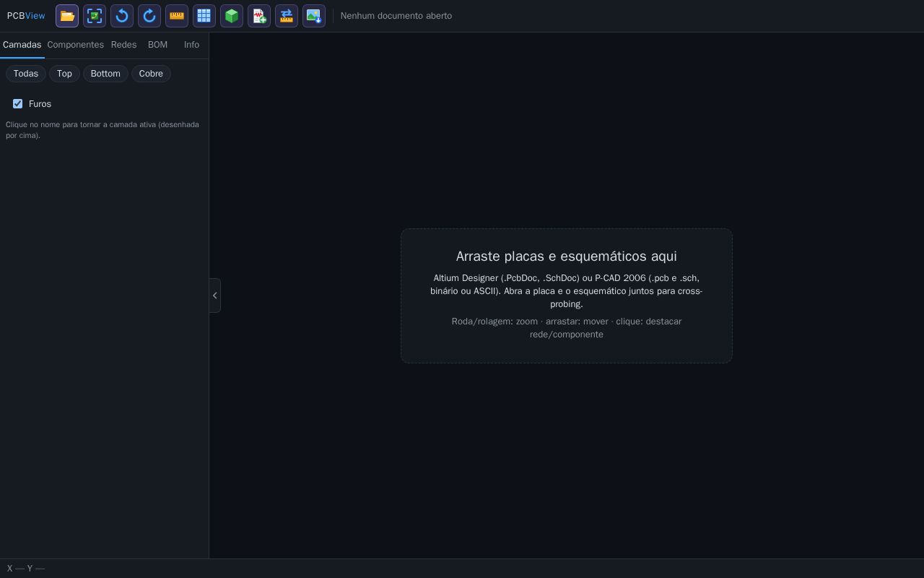Switch to the BOM tab
The height and width of the screenshot is (578, 924).
tap(157, 45)
